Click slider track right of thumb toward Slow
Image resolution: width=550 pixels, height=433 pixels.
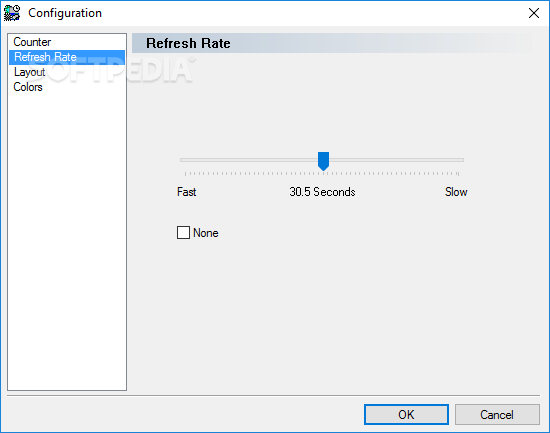[396, 160]
